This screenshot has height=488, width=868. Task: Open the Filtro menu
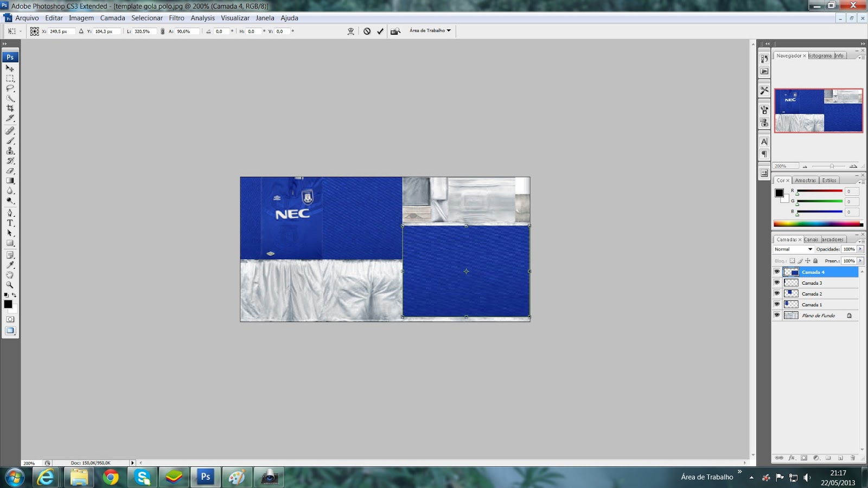click(176, 18)
